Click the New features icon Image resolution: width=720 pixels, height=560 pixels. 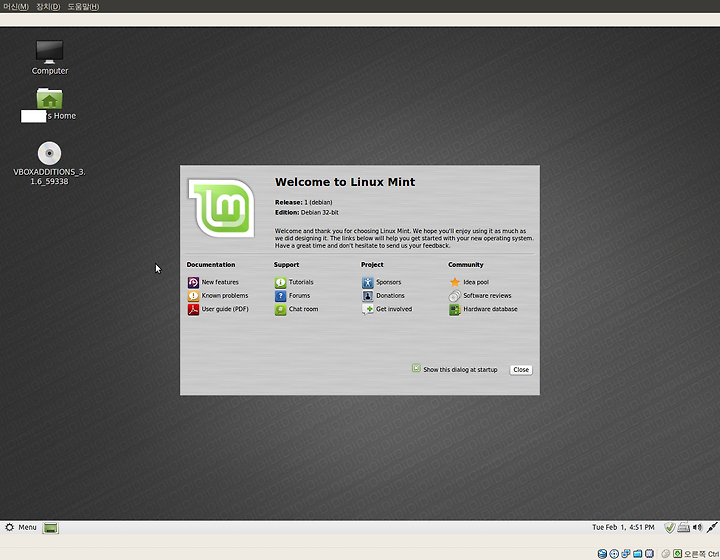coord(193,282)
